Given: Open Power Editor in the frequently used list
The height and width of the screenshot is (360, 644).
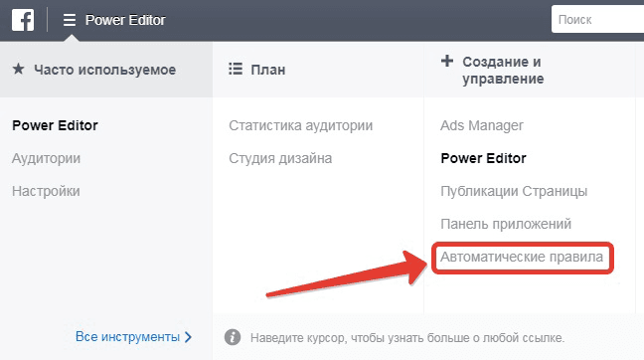Looking at the screenshot, I should click(x=55, y=125).
